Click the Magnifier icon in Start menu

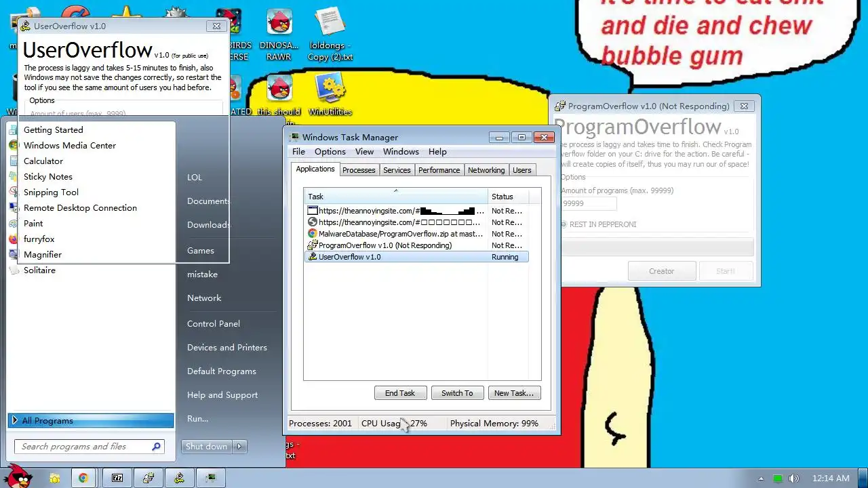(14, 254)
